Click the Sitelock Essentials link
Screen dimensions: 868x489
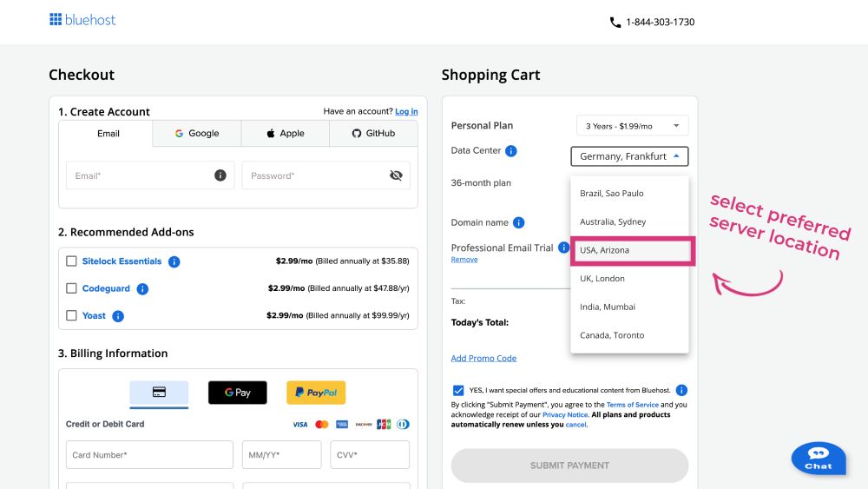122,261
